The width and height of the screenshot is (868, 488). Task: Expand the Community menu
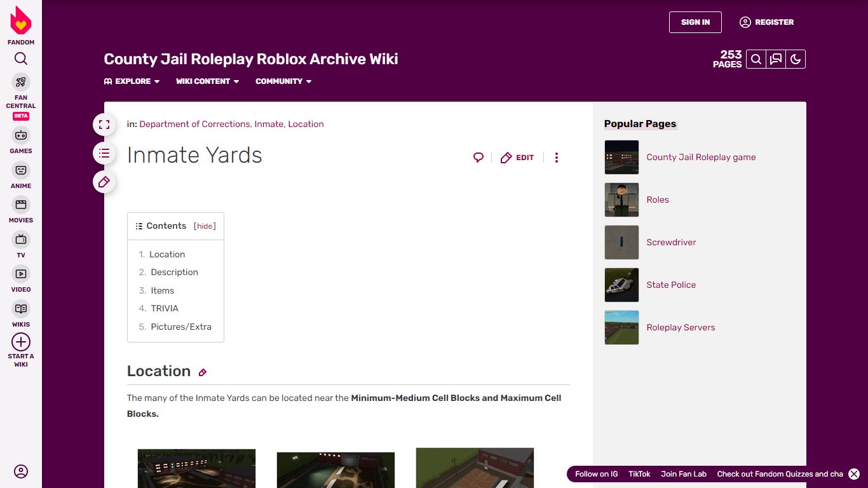tap(283, 81)
